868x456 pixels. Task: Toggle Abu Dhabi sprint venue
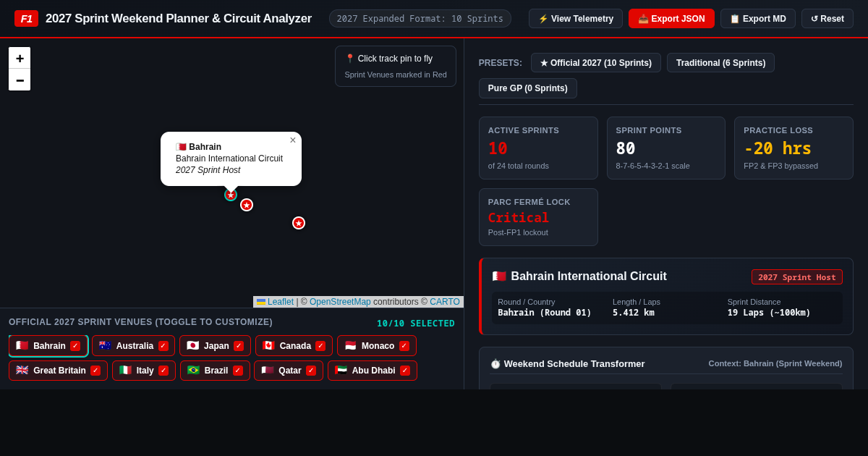pyautogui.click(x=373, y=371)
